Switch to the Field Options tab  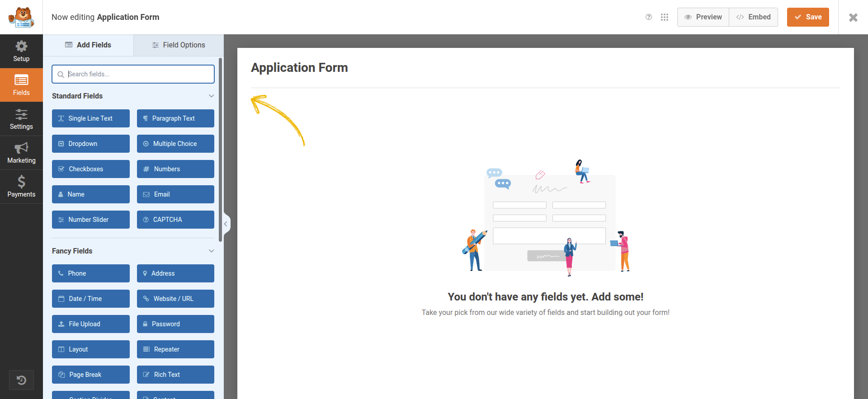coord(179,45)
